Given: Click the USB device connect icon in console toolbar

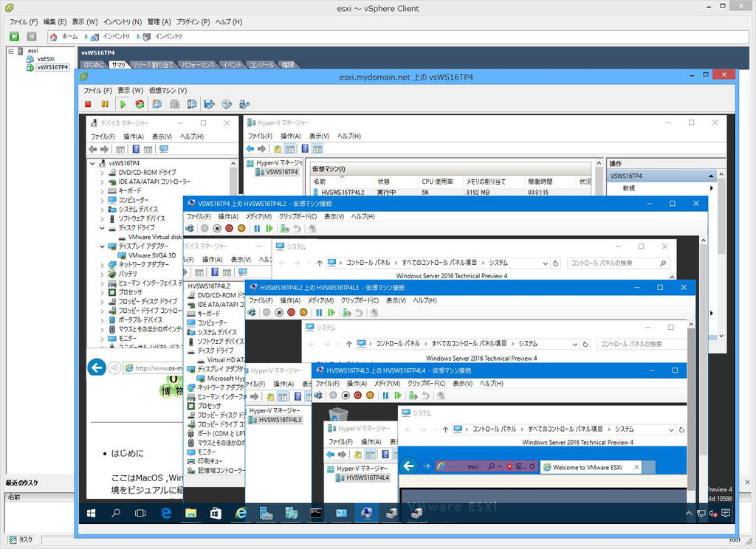Looking at the screenshot, I should pos(244,104).
